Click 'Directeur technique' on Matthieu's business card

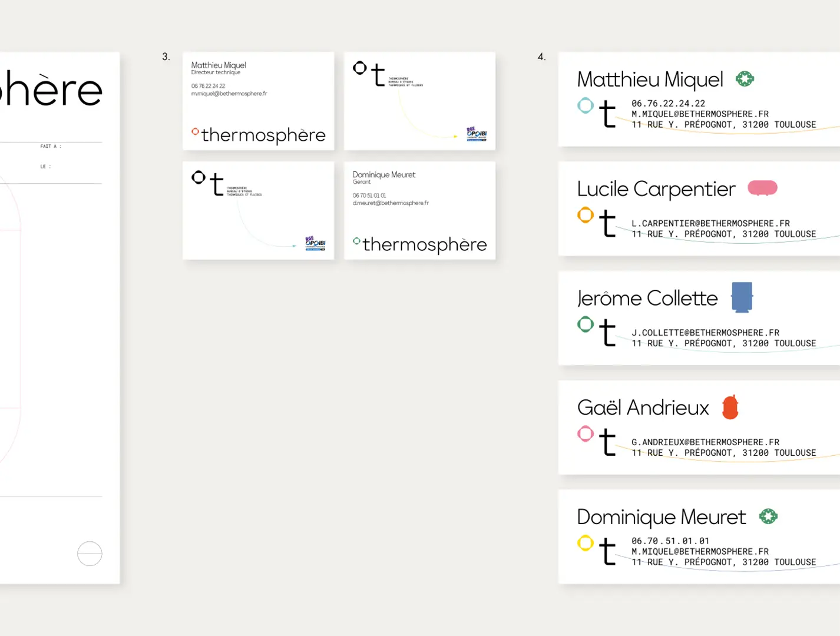point(216,72)
